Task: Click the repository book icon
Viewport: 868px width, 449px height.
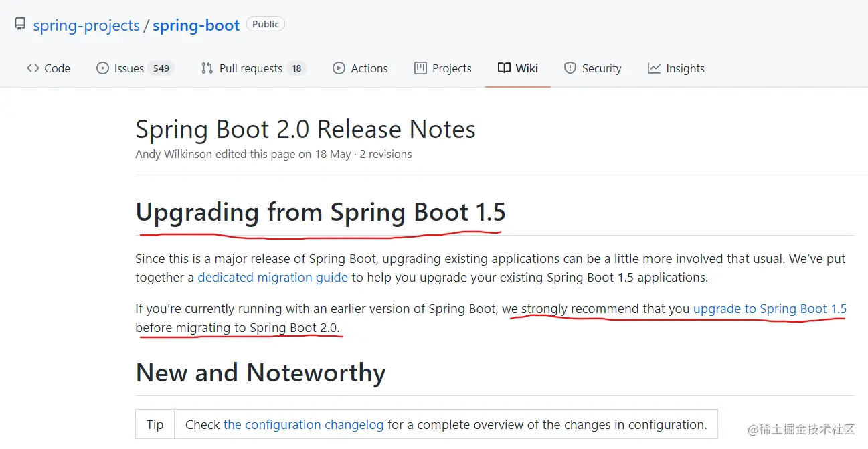Action: click(x=21, y=25)
